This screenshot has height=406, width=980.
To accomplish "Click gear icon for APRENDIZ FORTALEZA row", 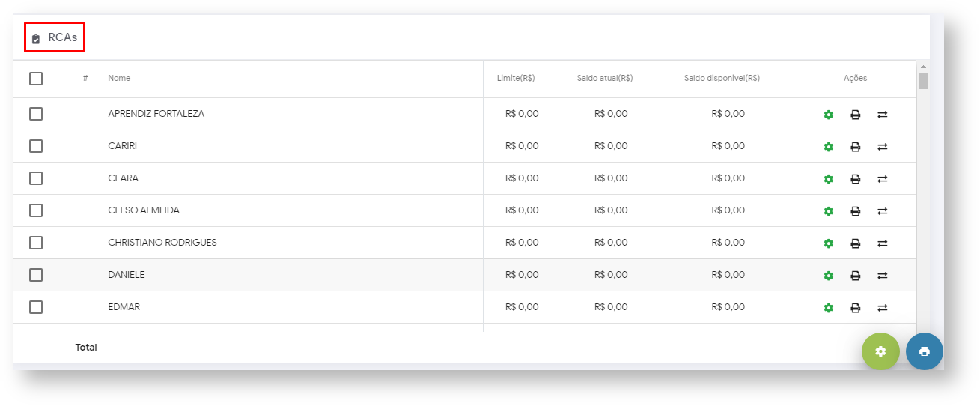I will (828, 115).
